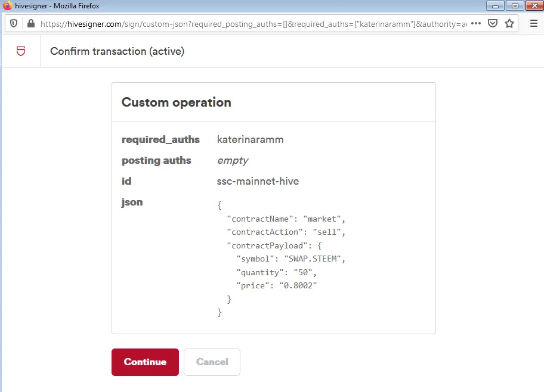Open the Firefox hamburger menu

(x=534, y=24)
